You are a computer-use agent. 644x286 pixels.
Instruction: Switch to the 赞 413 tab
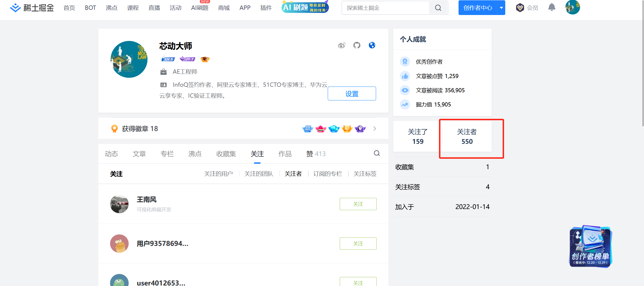tap(316, 154)
